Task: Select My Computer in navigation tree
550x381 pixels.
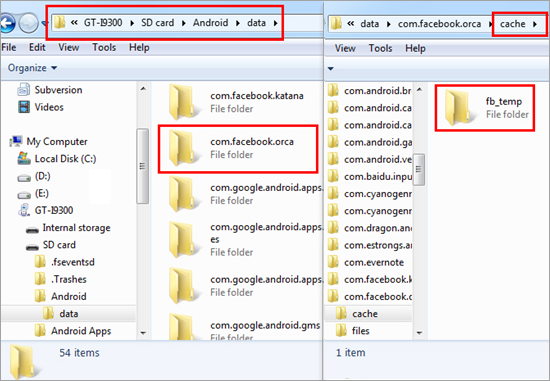Action: pyautogui.click(x=49, y=141)
